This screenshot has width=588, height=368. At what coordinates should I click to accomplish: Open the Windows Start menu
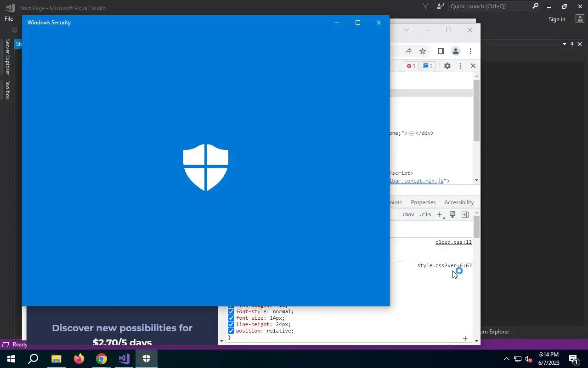tap(11, 359)
